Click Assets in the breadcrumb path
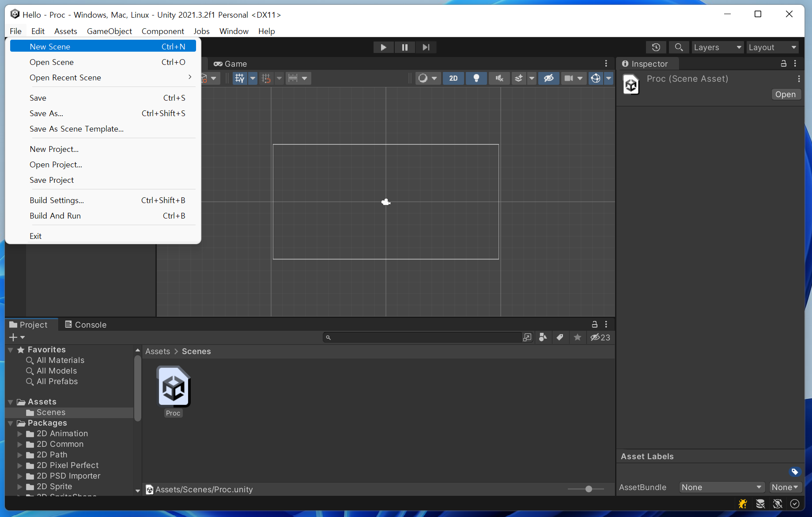 [158, 351]
